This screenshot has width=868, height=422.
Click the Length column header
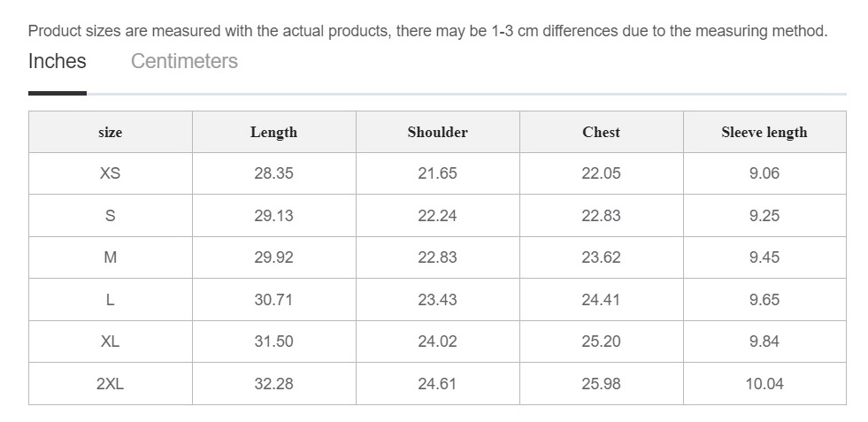tap(273, 132)
